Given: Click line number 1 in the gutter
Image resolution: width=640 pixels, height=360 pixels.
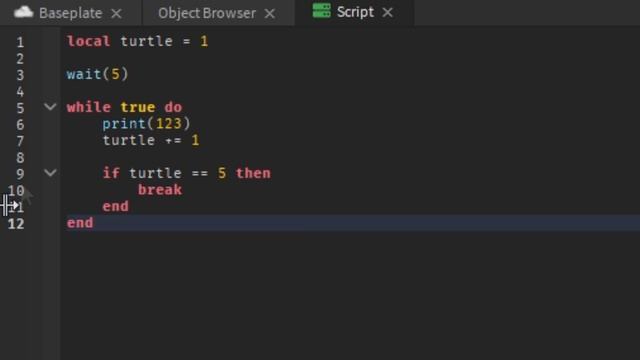Looking at the screenshot, I should coord(20,42).
